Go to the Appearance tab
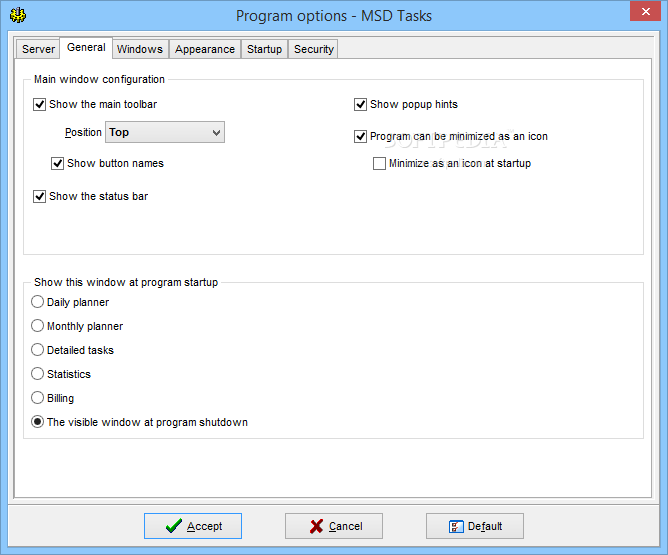This screenshot has height=555, width=668. pyautogui.click(x=205, y=49)
